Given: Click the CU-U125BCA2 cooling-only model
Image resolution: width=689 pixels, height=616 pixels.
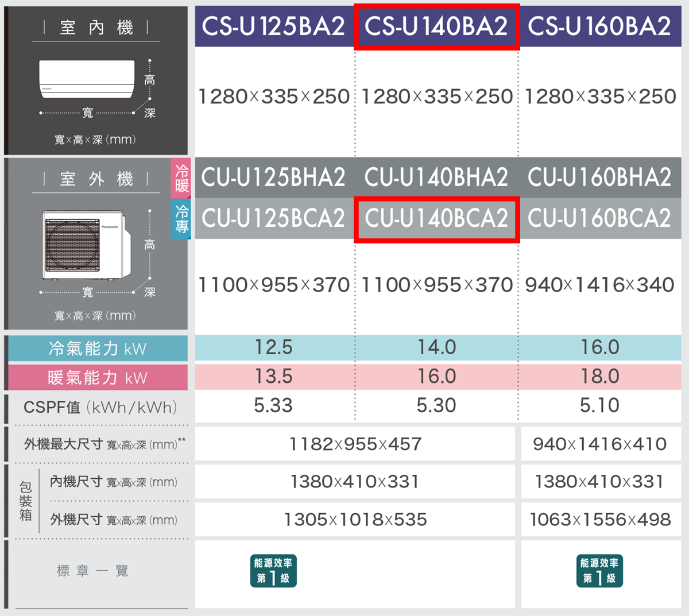Looking at the screenshot, I should pos(273,218).
